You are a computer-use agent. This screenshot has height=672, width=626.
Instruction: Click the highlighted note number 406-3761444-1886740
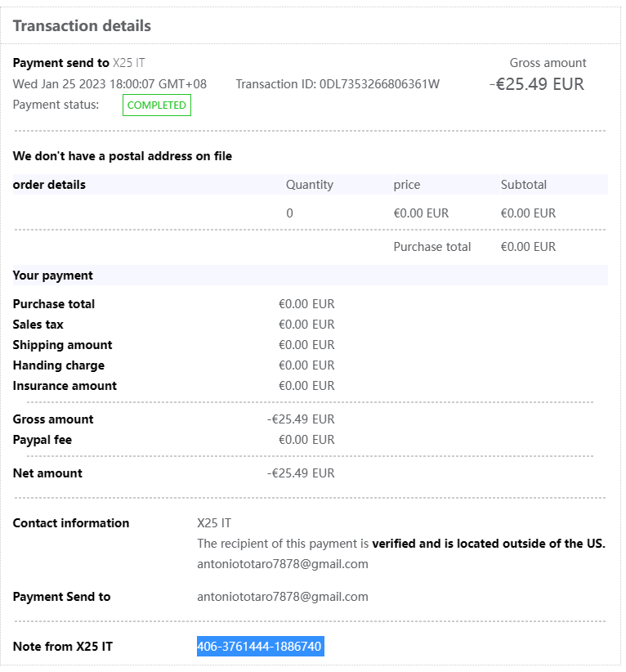click(x=260, y=647)
